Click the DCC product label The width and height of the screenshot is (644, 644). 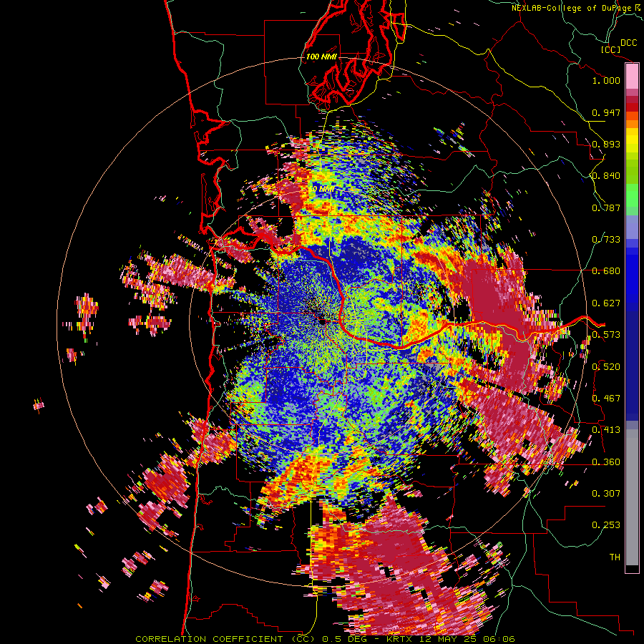click(x=628, y=43)
